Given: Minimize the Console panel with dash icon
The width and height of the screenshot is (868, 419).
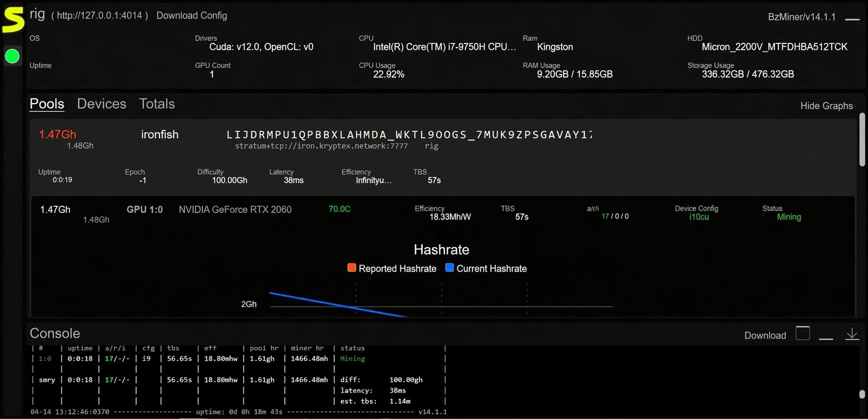Looking at the screenshot, I should 826,339.
